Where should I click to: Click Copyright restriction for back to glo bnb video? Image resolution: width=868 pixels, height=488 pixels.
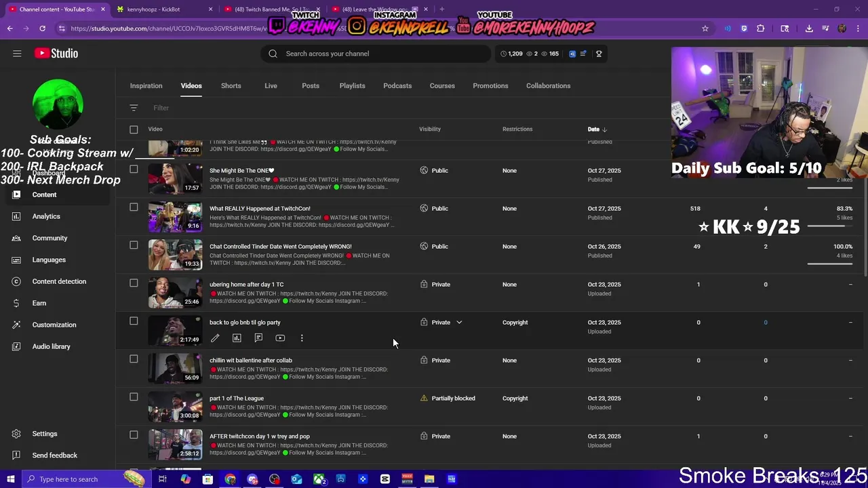tap(515, 323)
